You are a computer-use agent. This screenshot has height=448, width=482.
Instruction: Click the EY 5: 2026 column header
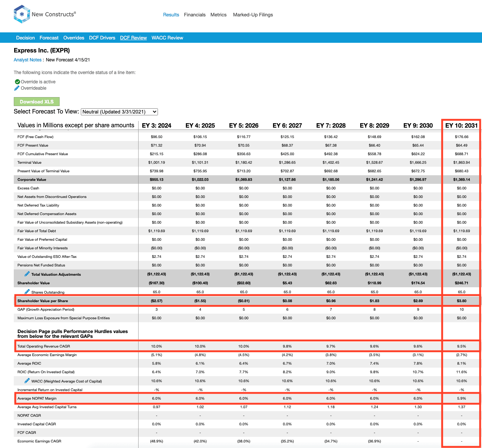coord(244,125)
